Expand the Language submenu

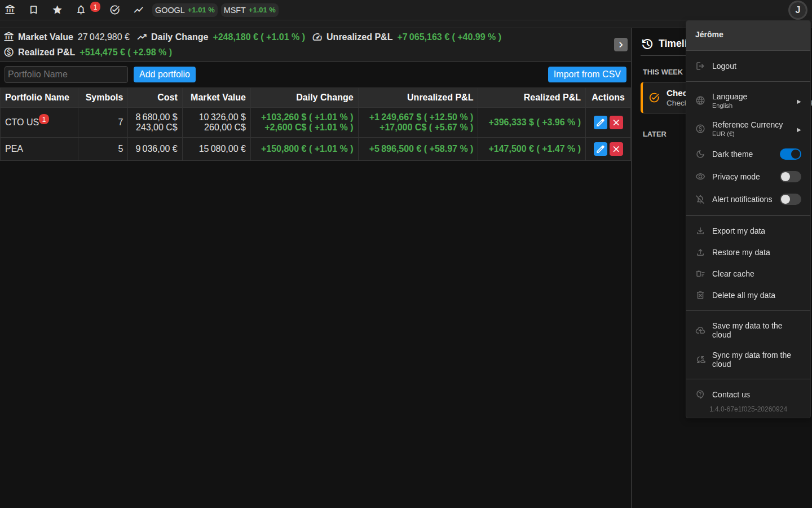click(x=748, y=101)
